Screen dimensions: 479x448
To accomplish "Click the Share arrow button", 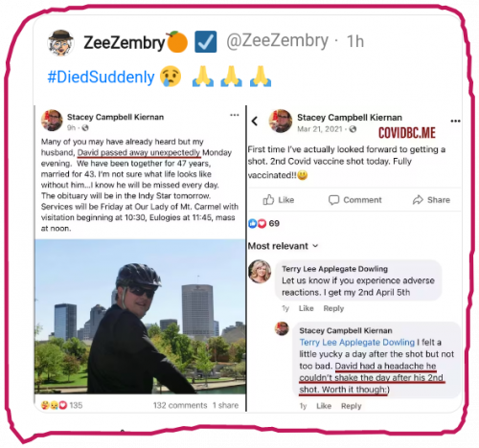I will (431, 200).
